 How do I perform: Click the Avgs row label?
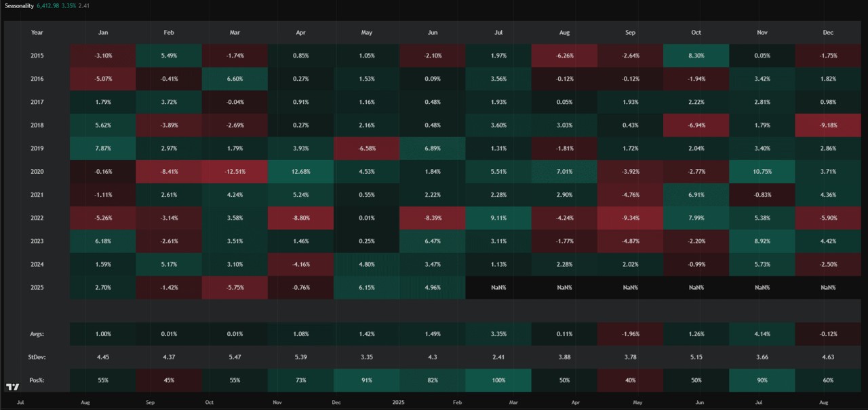[37, 334]
